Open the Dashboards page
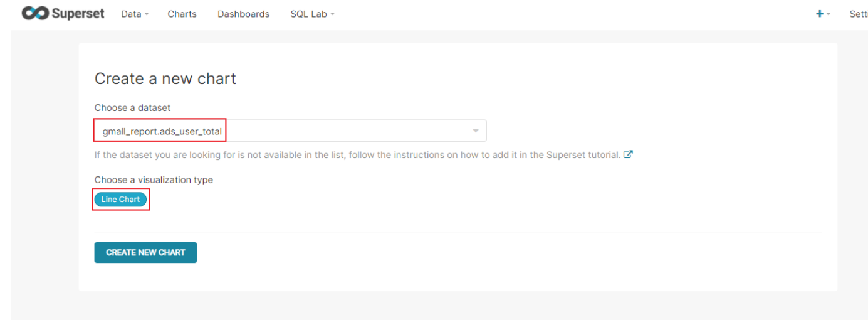 click(x=243, y=14)
